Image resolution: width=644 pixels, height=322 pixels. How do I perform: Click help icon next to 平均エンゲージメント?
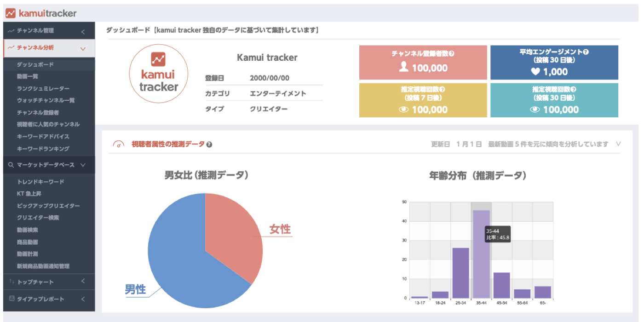point(586,52)
